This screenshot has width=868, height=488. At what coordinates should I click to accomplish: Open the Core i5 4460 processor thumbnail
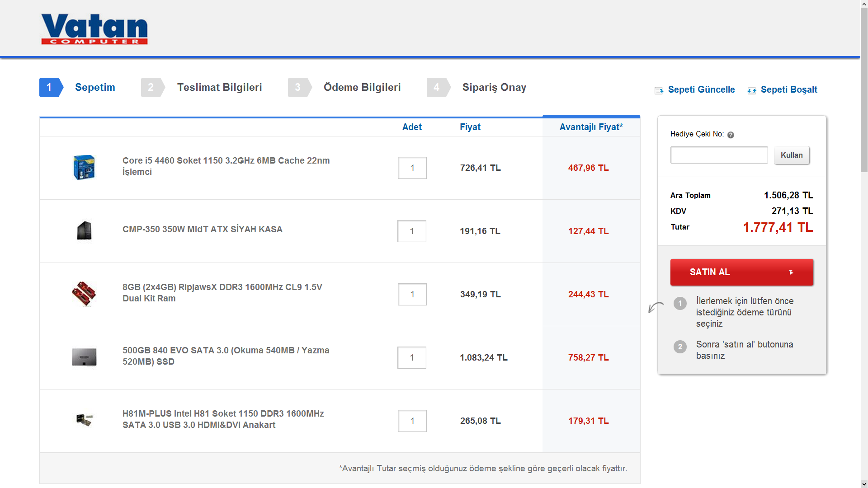click(84, 168)
